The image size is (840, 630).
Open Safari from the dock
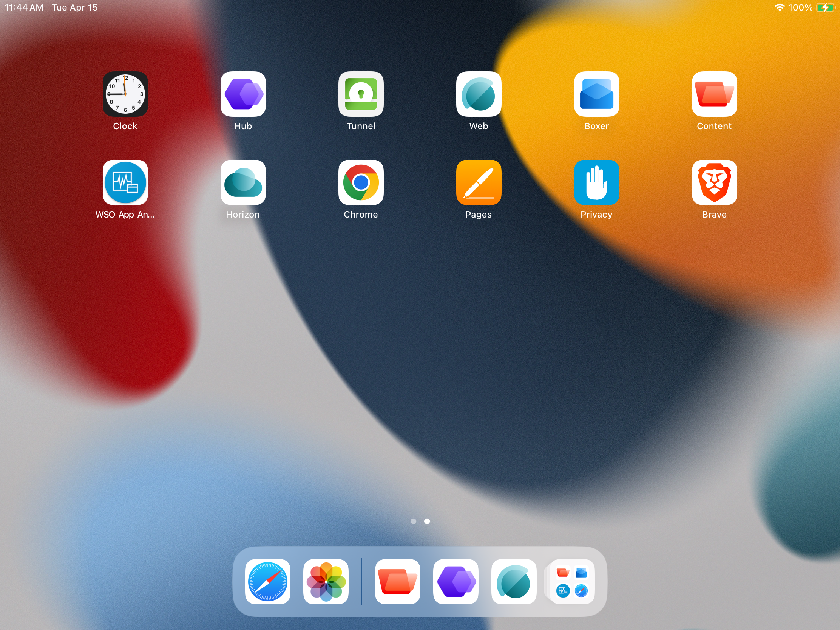pyautogui.click(x=268, y=581)
